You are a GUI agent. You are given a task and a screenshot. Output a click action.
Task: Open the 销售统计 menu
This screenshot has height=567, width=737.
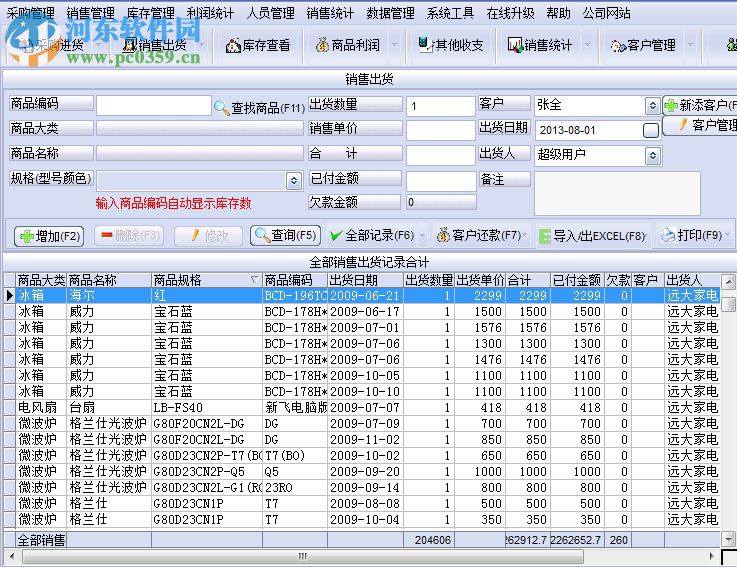click(330, 13)
